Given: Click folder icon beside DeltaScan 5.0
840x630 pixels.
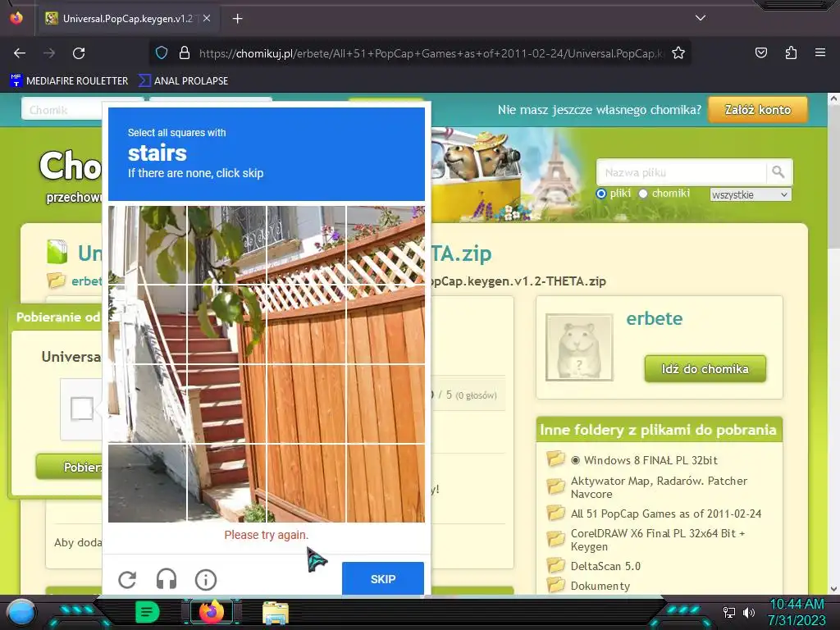Looking at the screenshot, I should point(556,565).
